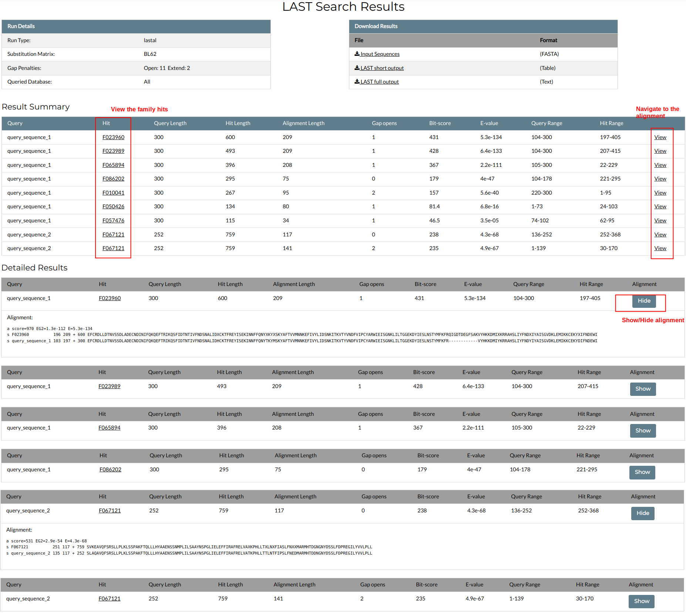The width and height of the screenshot is (686, 616).
Task: Click the Bit-score column header in Result Summary
Action: [440, 123]
